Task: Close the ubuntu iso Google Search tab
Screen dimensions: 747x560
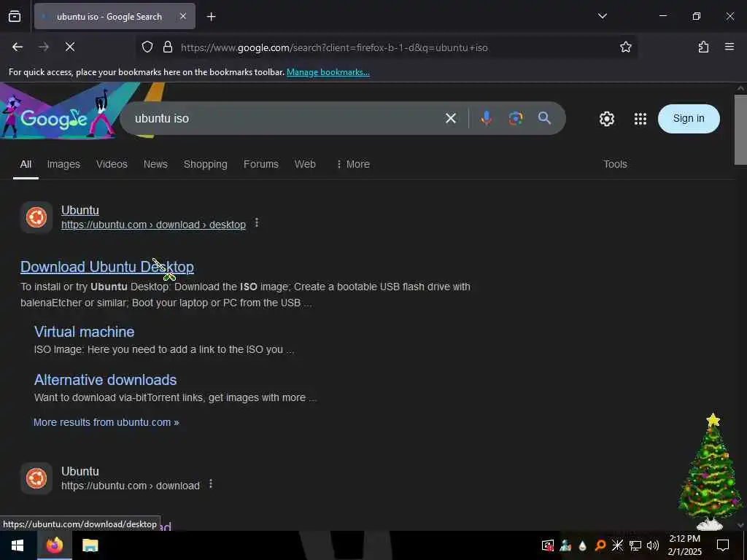Action: point(183,16)
